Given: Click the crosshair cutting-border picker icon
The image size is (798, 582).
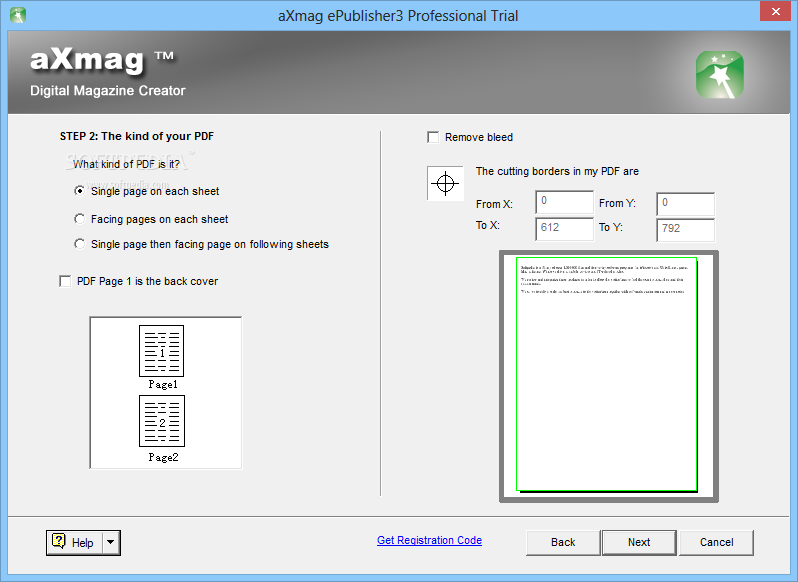Looking at the screenshot, I should click(x=445, y=183).
